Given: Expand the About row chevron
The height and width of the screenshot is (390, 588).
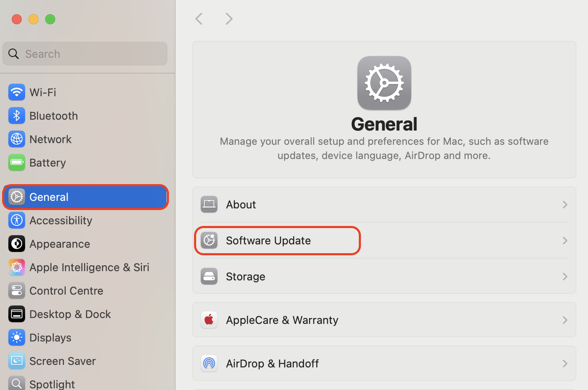Looking at the screenshot, I should coord(565,205).
